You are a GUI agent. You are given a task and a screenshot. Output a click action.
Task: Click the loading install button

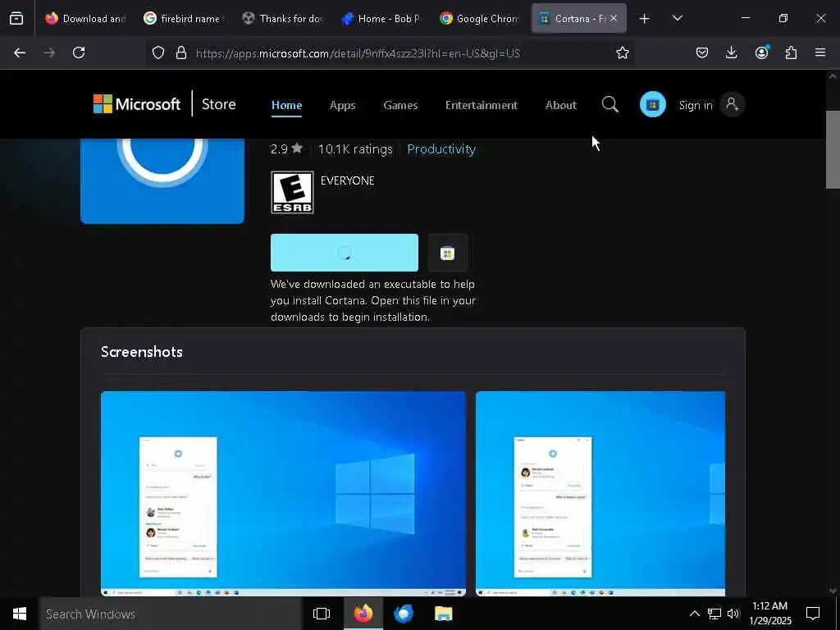[344, 253]
